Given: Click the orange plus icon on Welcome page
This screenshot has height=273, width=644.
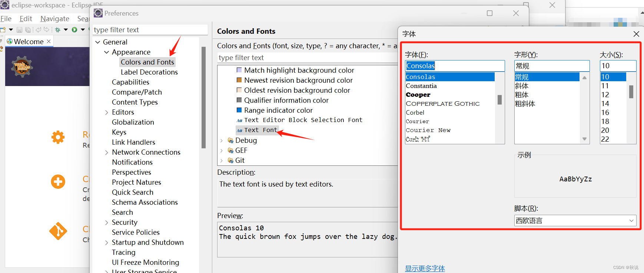Looking at the screenshot, I should [x=58, y=182].
